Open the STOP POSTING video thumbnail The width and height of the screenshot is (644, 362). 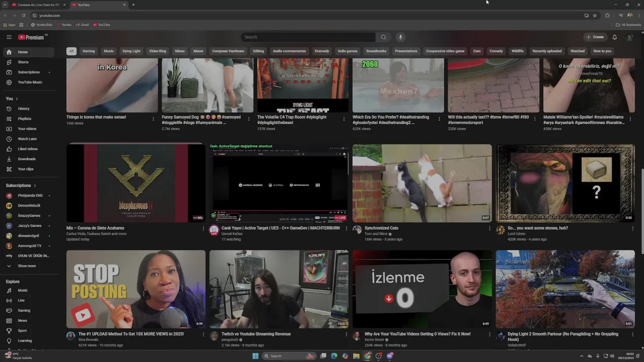(136, 289)
